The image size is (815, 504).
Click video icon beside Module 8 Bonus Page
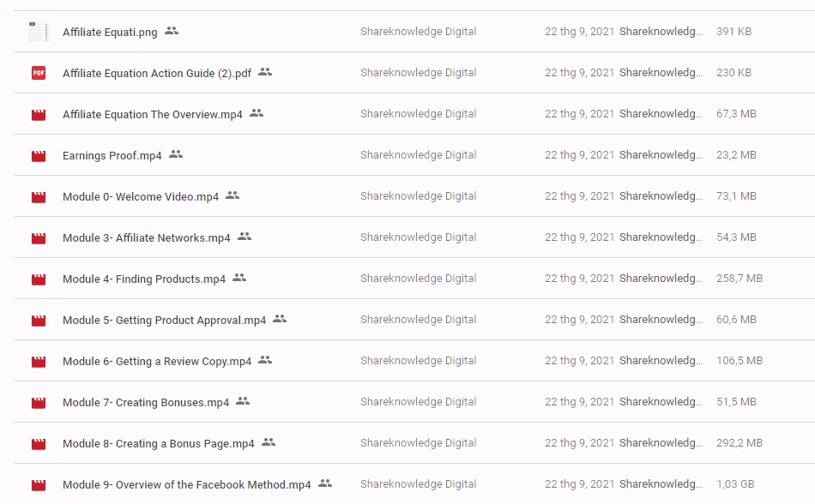(x=38, y=444)
